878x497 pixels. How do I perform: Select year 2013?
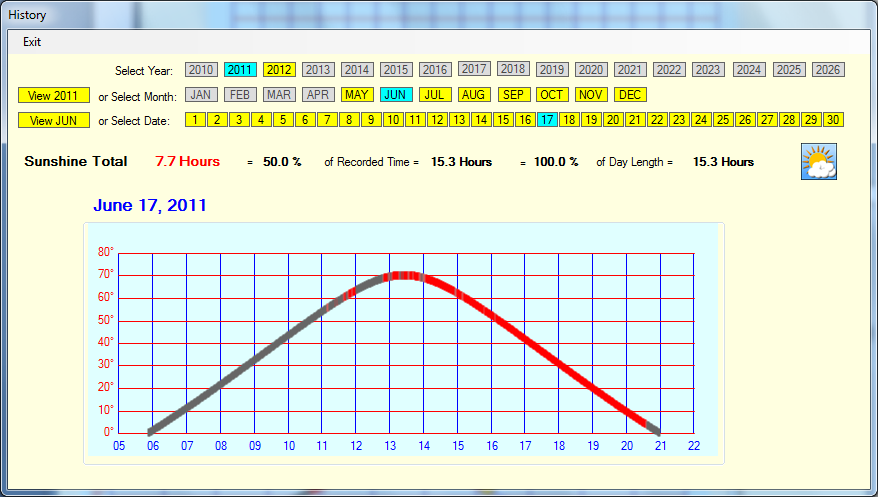[x=318, y=69]
